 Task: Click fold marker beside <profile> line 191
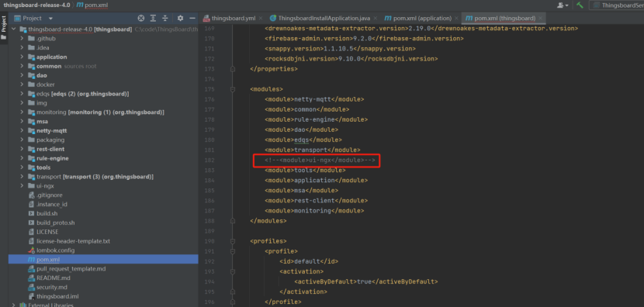pos(233,251)
